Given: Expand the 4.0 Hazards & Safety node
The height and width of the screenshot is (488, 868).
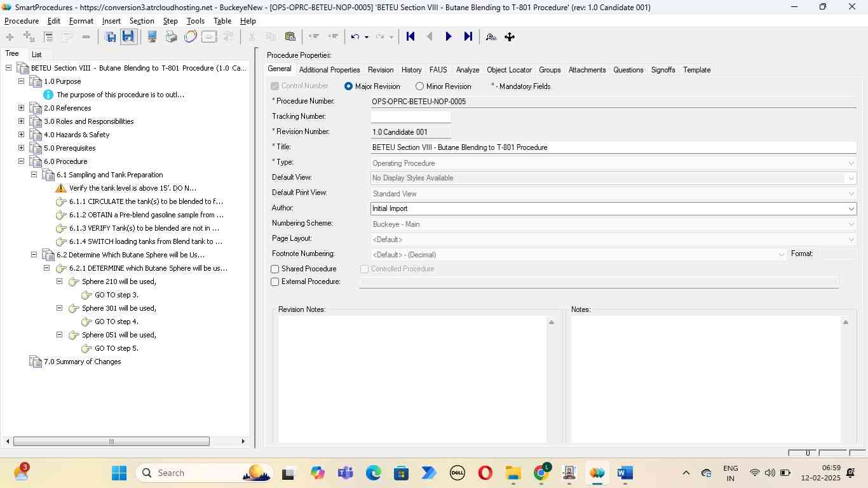Looking at the screenshot, I should pos(21,135).
